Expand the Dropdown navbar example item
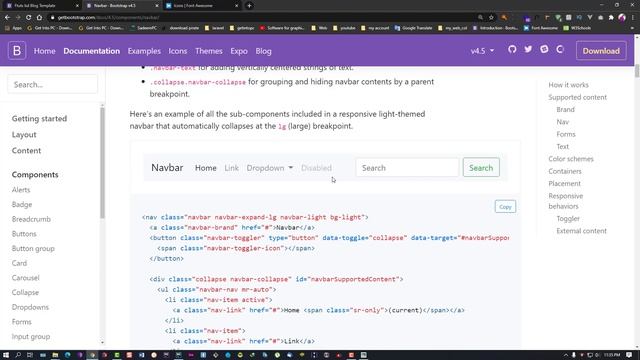This screenshot has width=640, height=360. point(269,168)
